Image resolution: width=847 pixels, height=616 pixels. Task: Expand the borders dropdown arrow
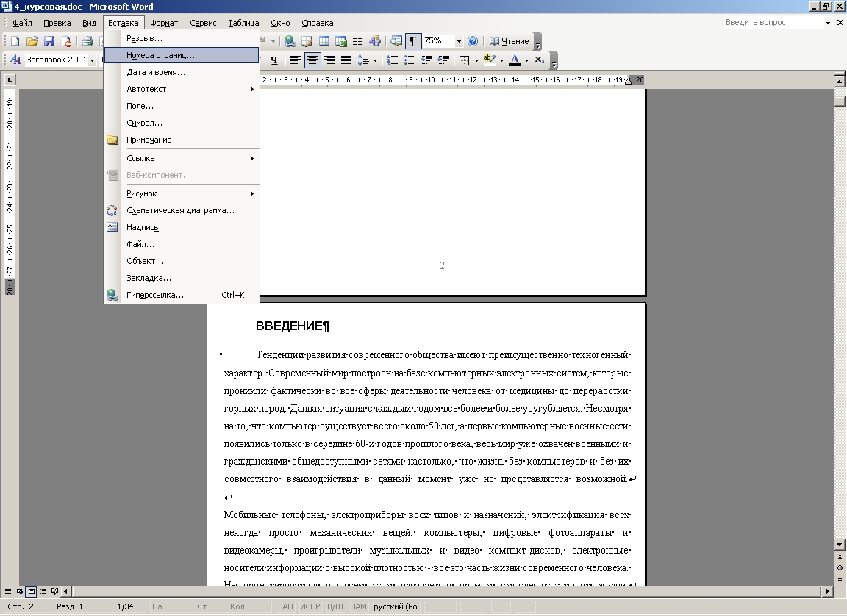476,60
